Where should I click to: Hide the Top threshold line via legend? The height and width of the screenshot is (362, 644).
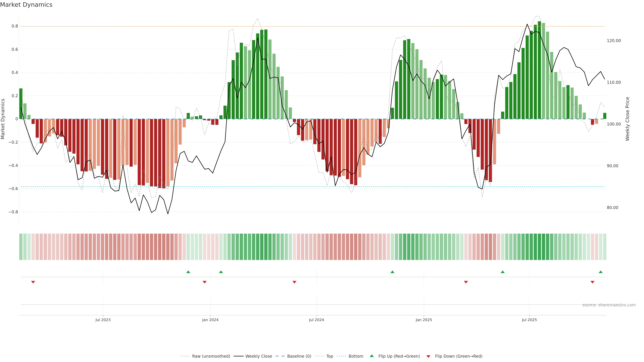click(x=330, y=356)
